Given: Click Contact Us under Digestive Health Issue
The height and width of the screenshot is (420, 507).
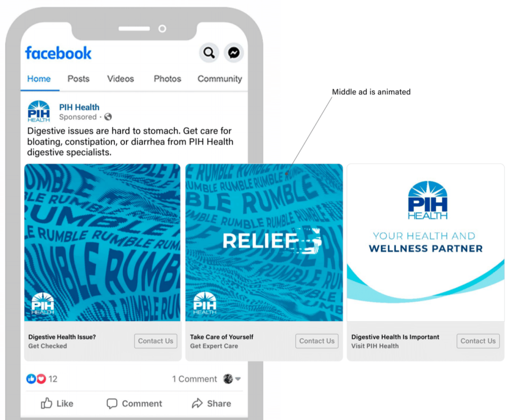Looking at the screenshot, I should [x=155, y=341].
